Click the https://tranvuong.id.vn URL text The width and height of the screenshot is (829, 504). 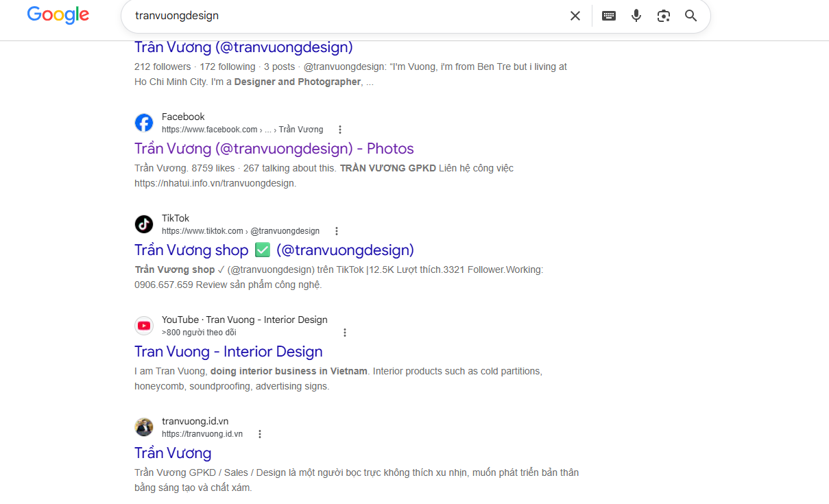202,434
